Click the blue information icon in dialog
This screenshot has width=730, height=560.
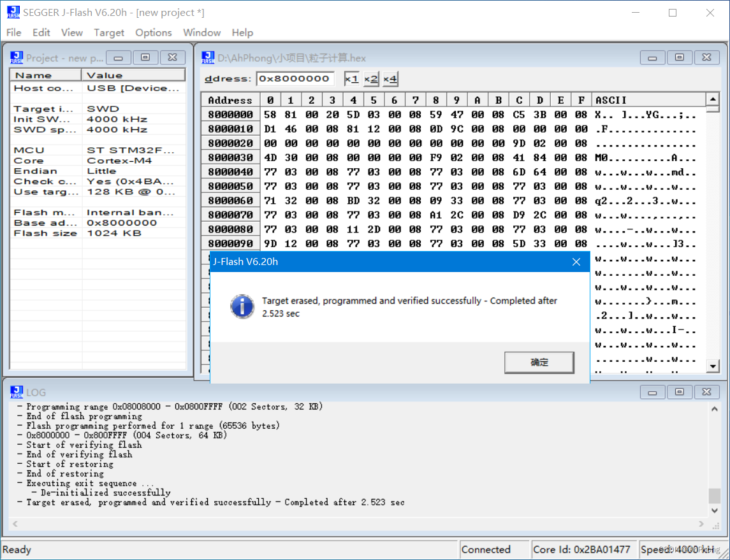click(x=242, y=306)
